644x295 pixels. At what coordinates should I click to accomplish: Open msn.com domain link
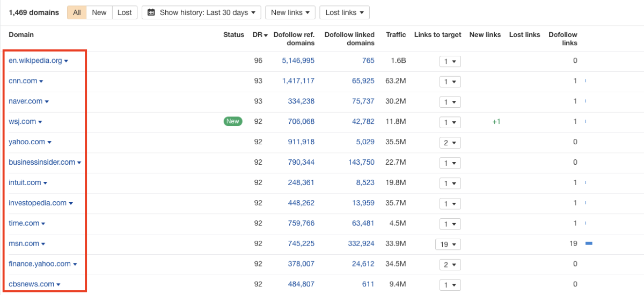[24, 244]
